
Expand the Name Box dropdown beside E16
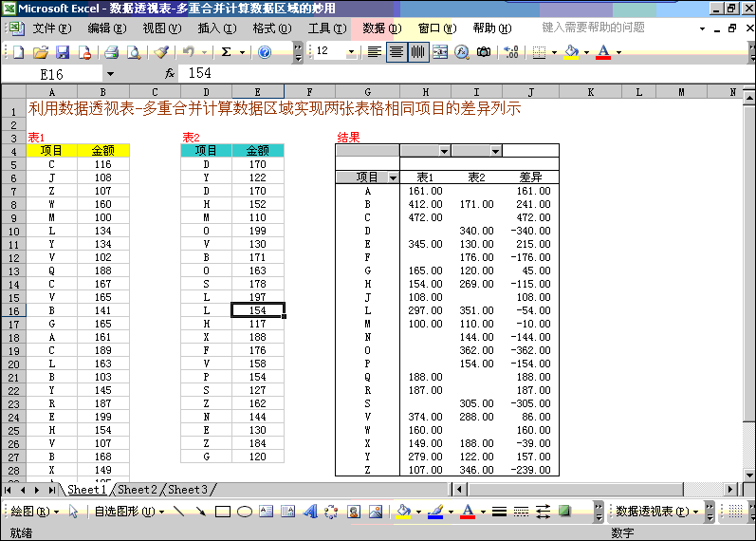(x=110, y=73)
